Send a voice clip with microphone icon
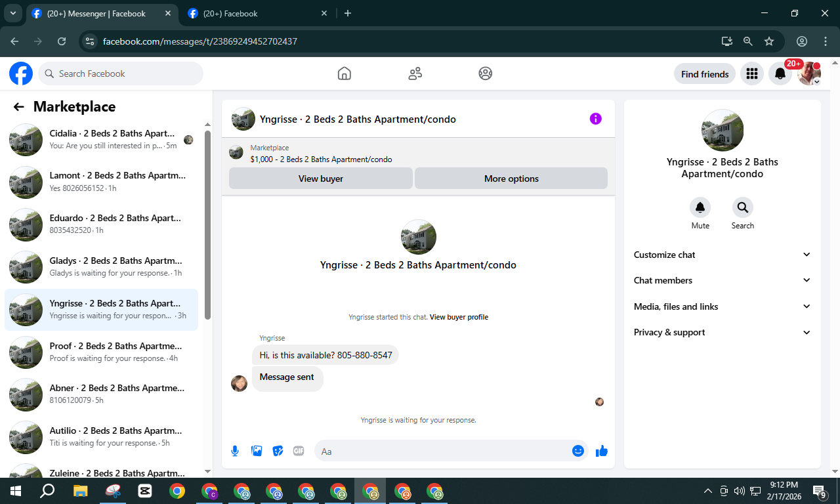The height and width of the screenshot is (504, 840). coord(235,451)
